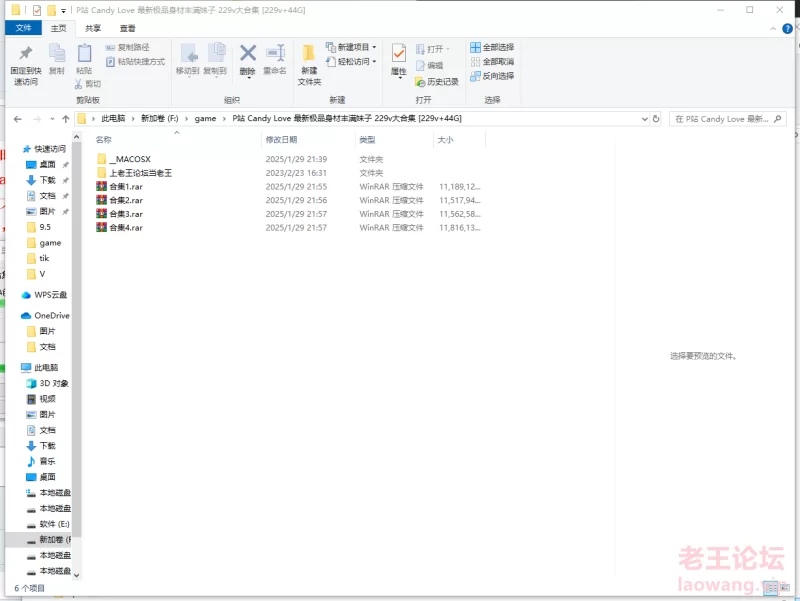Open the New item dropdown
The width and height of the screenshot is (800, 601).
click(352, 47)
